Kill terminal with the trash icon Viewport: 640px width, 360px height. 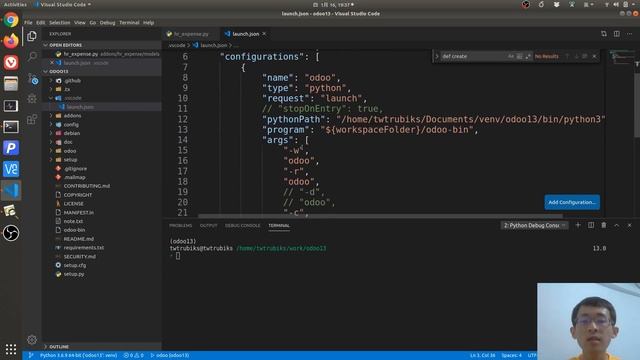[604, 225]
